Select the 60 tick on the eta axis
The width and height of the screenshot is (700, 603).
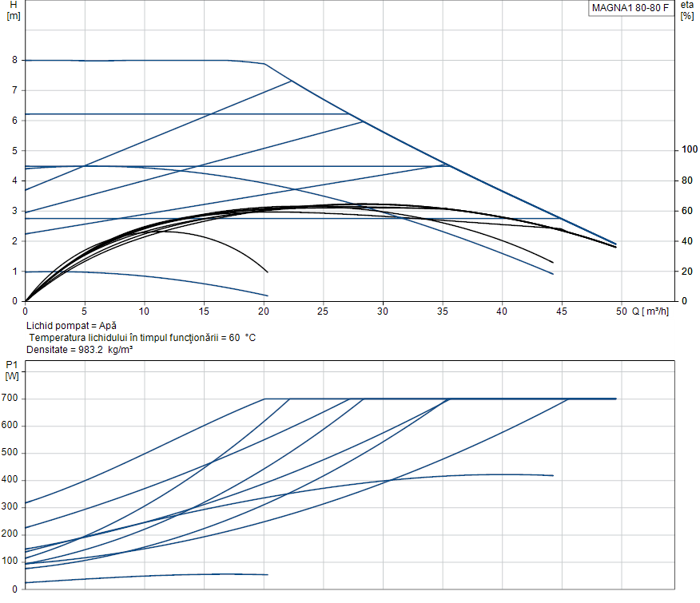pyautogui.click(x=687, y=211)
